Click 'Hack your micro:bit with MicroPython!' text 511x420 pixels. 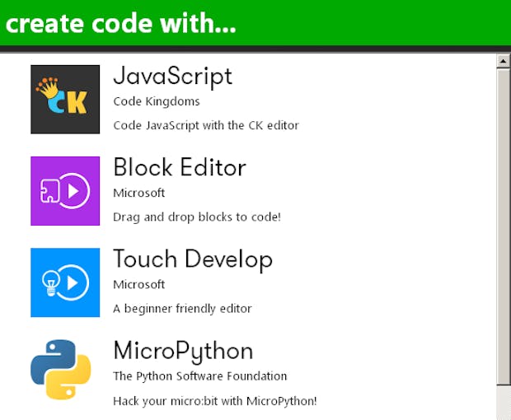click(215, 401)
